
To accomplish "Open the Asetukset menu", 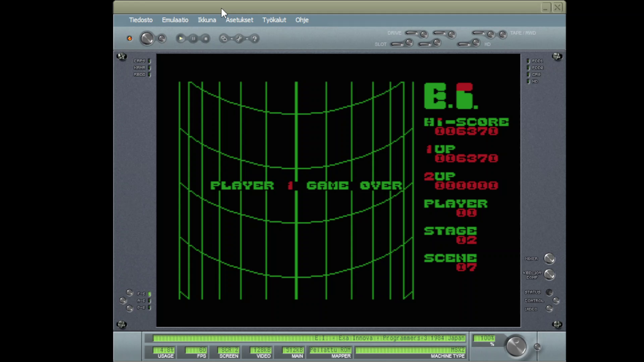I will (239, 20).
